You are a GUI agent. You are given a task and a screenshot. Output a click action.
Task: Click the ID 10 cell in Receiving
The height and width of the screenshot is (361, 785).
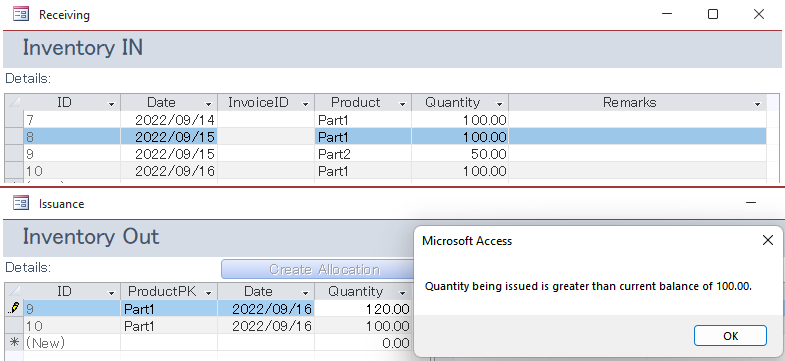72,171
